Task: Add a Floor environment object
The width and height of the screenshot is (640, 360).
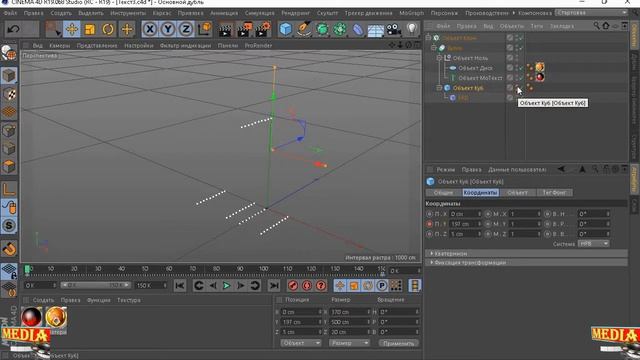Action: tap(376, 30)
